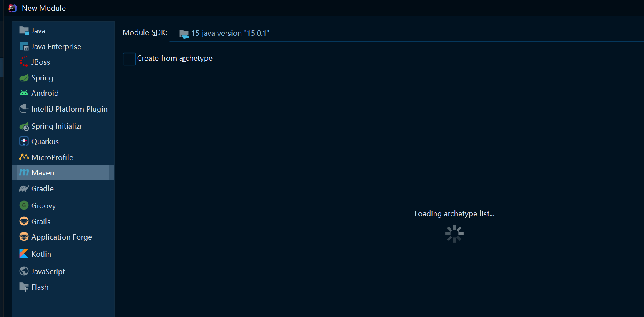
Task: Click the red JBoss icon
Action: [24, 62]
